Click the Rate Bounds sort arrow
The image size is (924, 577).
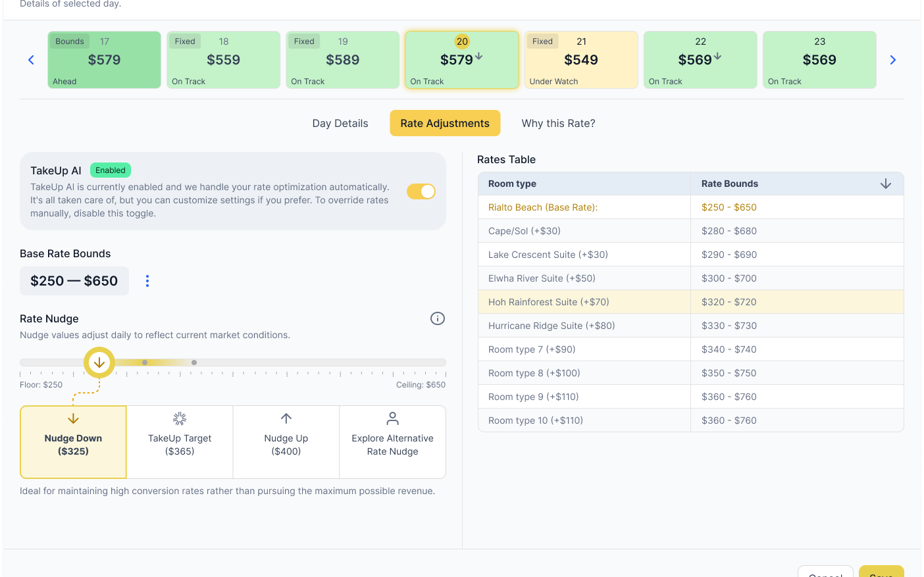point(886,184)
